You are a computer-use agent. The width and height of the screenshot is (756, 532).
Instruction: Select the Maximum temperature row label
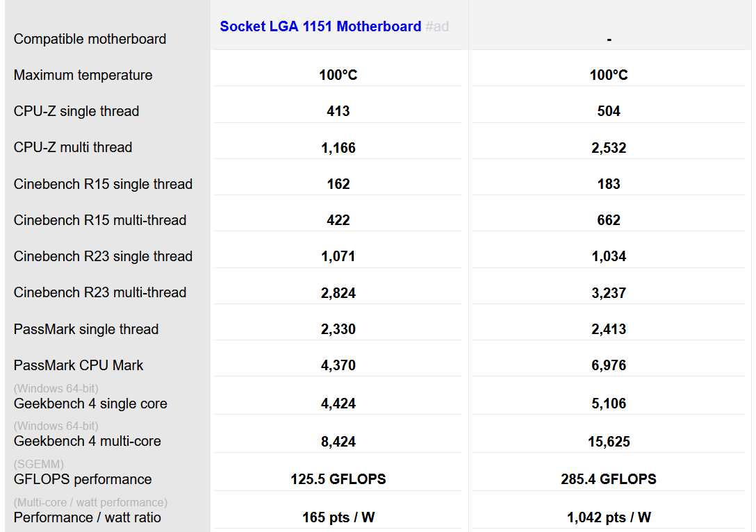[83, 75]
